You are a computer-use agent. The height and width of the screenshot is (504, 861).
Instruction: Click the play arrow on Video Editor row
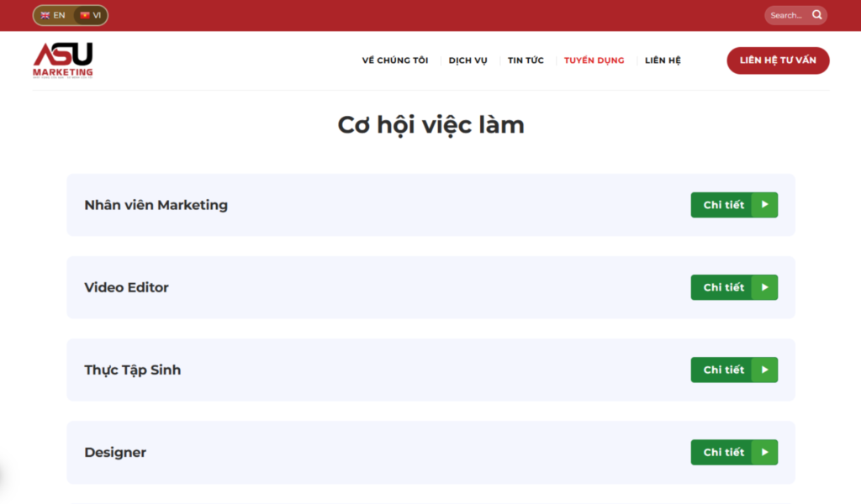[764, 287]
